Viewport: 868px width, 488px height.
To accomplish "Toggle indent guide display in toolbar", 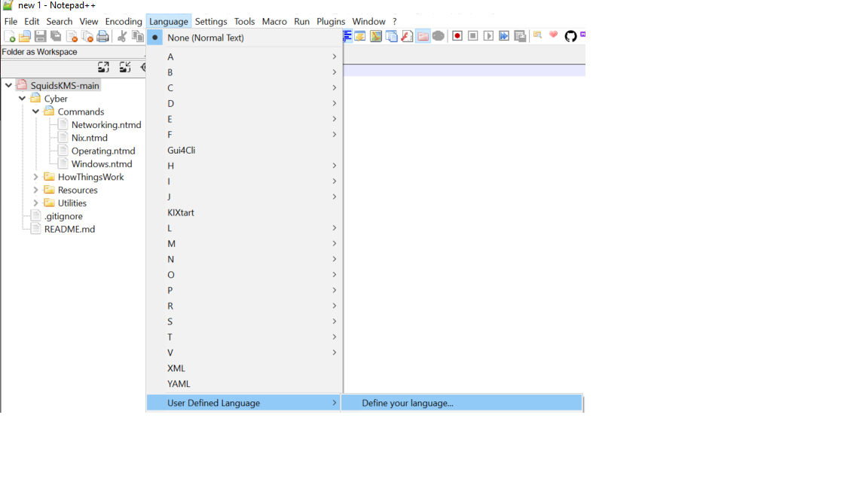I will (x=348, y=36).
